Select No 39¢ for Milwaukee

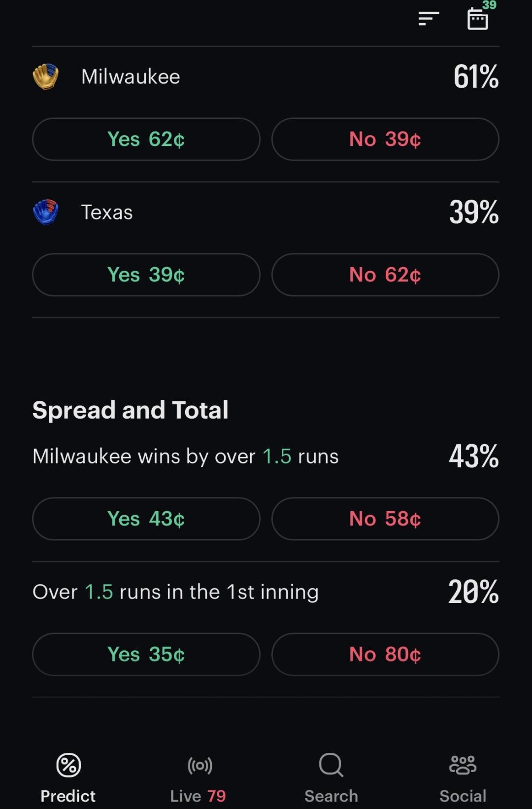385,139
